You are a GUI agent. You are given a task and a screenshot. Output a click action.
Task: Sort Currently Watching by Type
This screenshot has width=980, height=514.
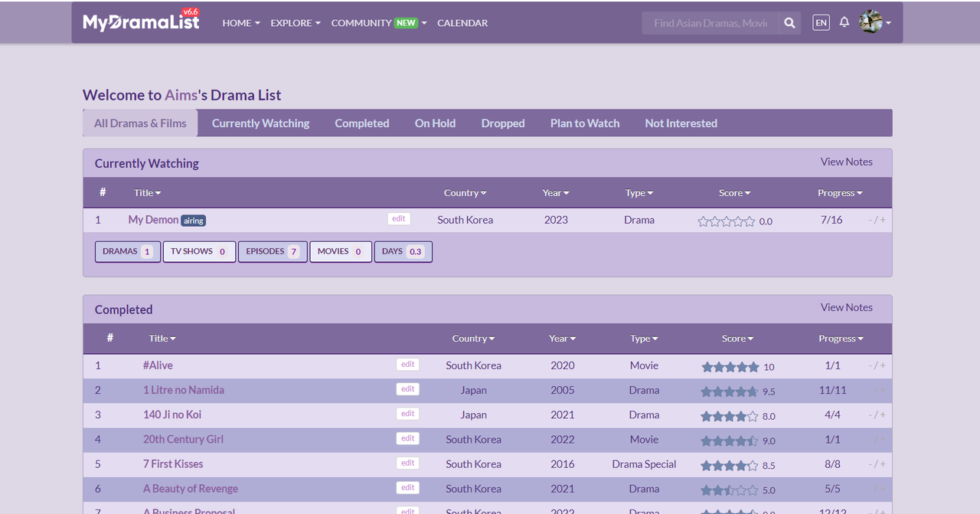639,193
